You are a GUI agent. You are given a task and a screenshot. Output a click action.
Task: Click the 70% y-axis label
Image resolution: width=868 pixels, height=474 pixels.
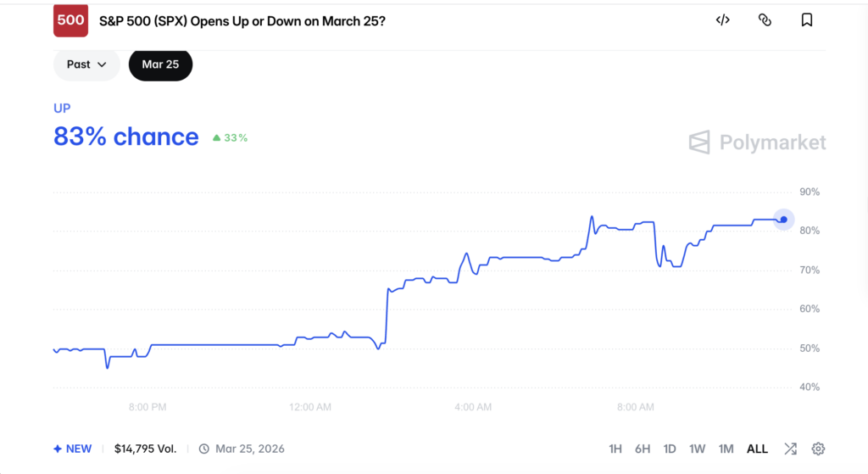click(810, 270)
